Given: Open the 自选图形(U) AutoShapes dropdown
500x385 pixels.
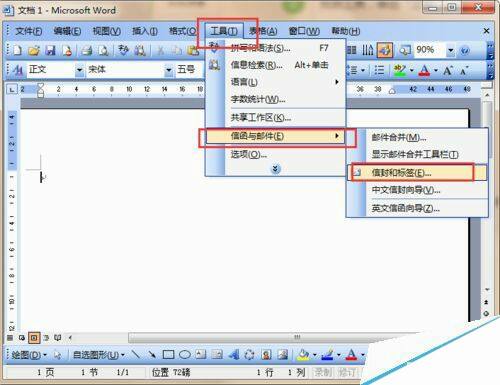Looking at the screenshot, I should click(x=99, y=355).
